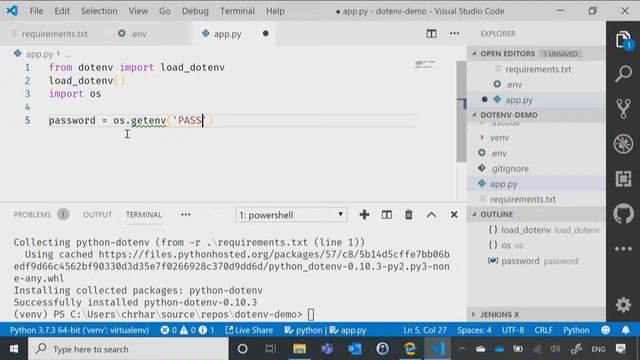
Task: Click the Windows search box
Action: pos(128,349)
